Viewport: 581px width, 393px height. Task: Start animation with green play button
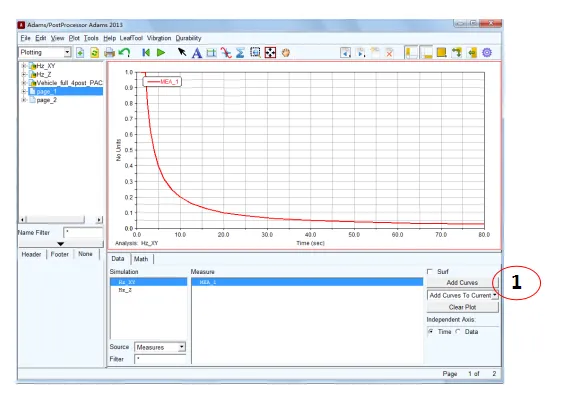tap(161, 53)
